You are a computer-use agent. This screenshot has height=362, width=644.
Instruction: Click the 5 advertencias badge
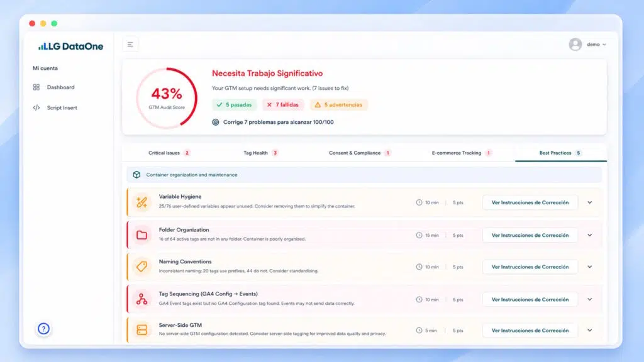point(338,105)
